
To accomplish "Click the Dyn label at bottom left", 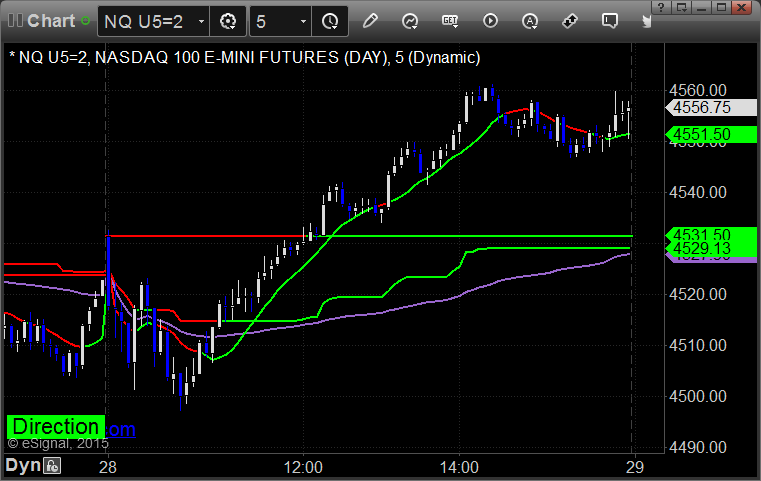I will (x=23, y=465).
